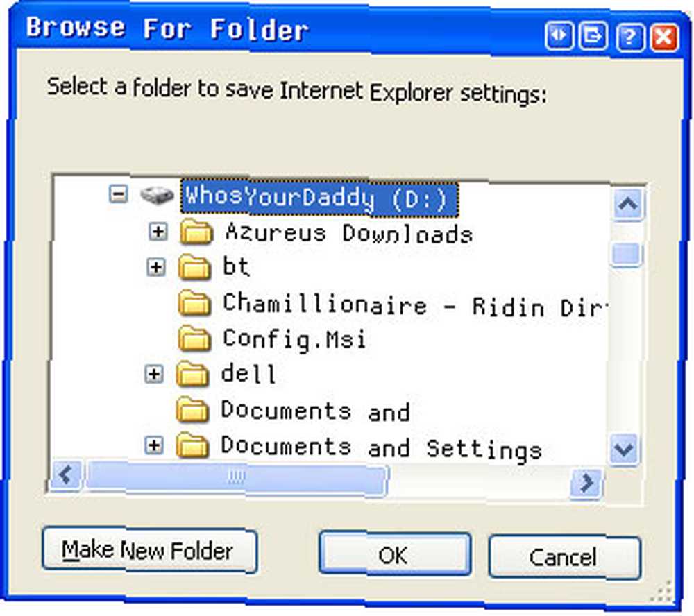Click the vertical scrollbar down arrow
The height and width of the screenshot is (616, 694).
point(624,450)
